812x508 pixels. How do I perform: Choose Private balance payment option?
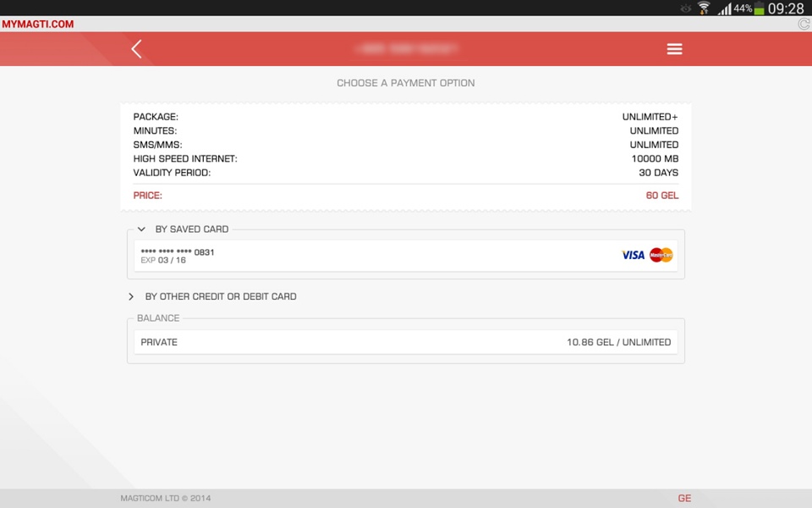click(405, 342)
